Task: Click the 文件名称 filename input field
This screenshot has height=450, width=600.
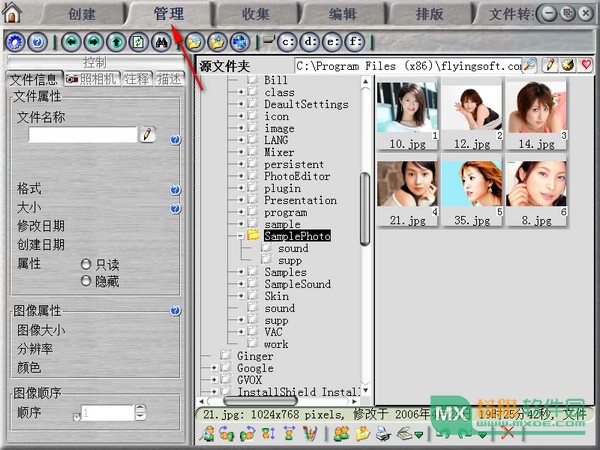Action: point(82,135)
